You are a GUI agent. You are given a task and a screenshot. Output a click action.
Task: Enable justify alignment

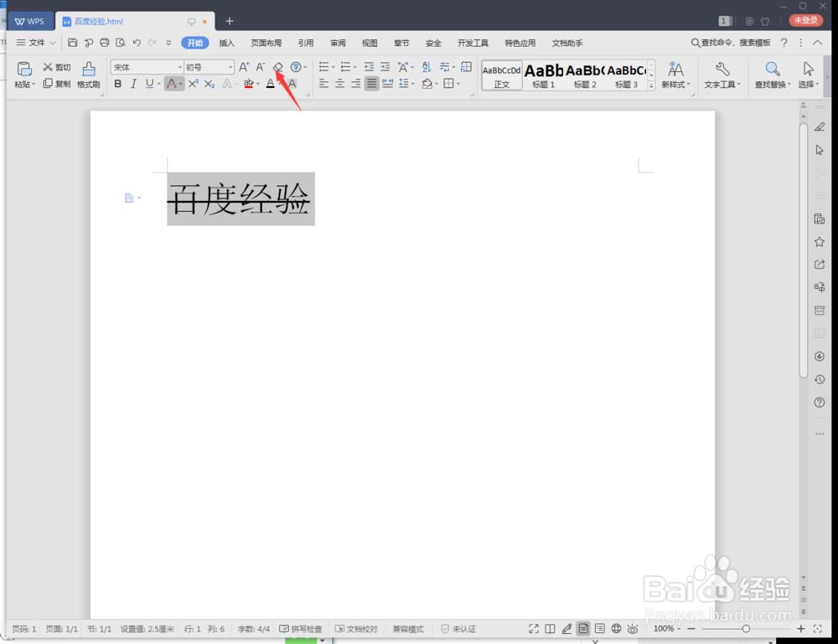[371, 83]
